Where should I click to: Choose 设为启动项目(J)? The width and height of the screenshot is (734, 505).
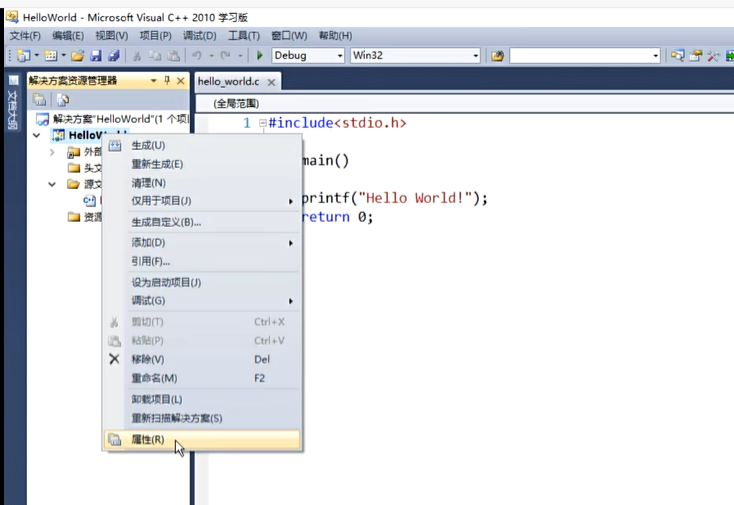click(202, 283)
